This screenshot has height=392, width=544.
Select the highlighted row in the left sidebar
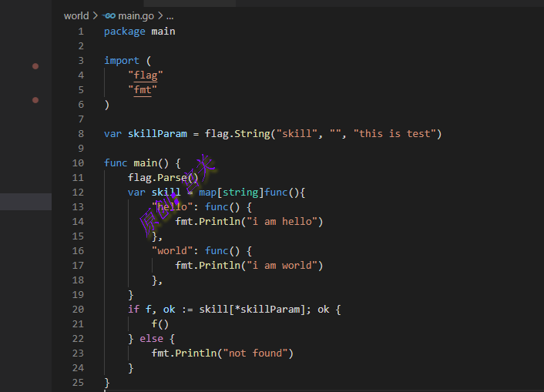pyautogui.click(x=25, y=202)
